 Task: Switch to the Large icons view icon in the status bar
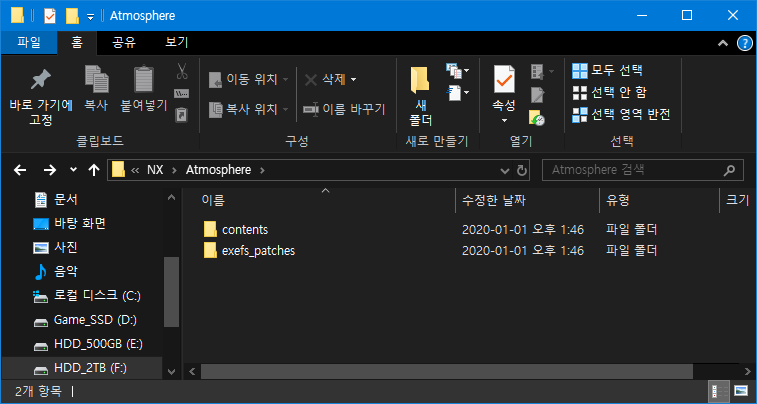pos(740,390)
